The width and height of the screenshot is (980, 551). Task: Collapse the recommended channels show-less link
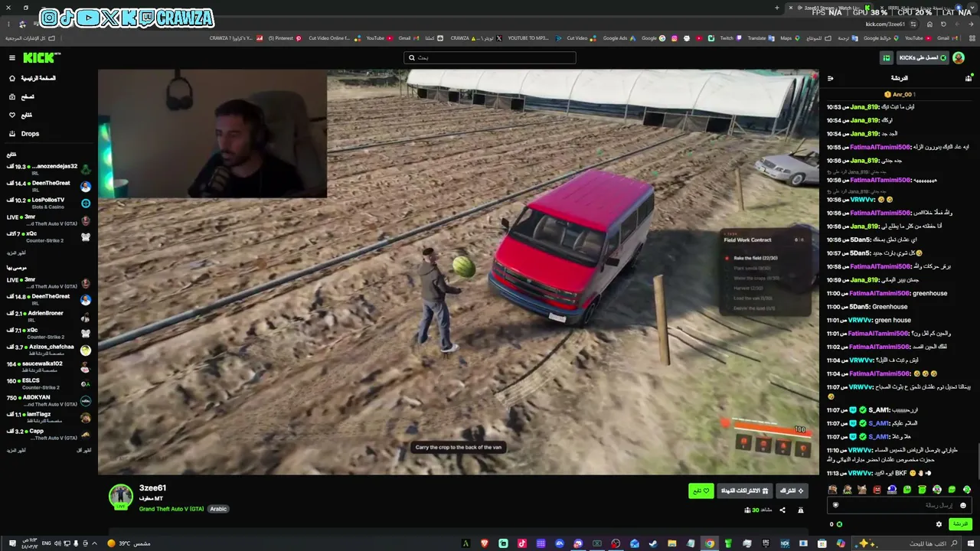[x=84, y=450]
